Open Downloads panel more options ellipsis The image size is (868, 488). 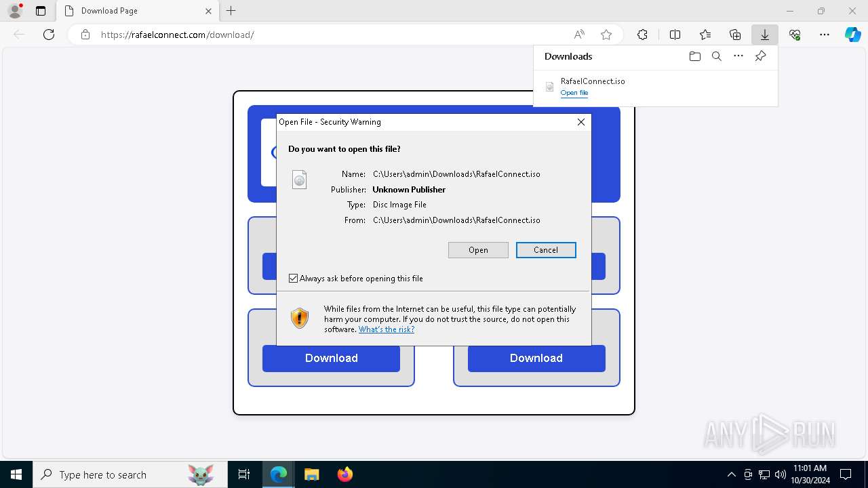(x=738, y=56)
